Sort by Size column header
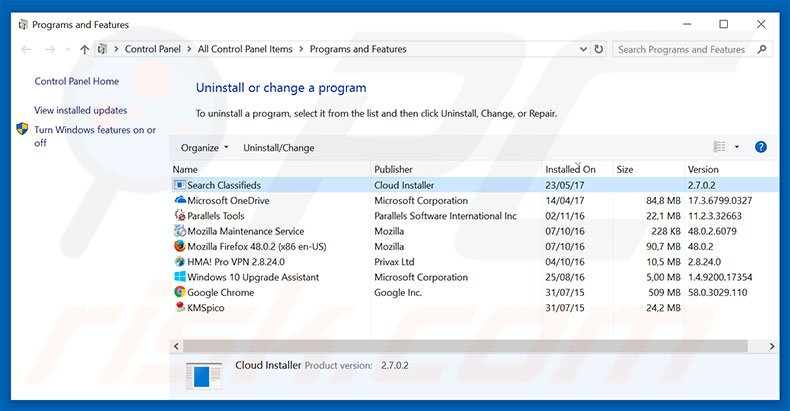The image size is (790, 411). [x=649, y=169]
